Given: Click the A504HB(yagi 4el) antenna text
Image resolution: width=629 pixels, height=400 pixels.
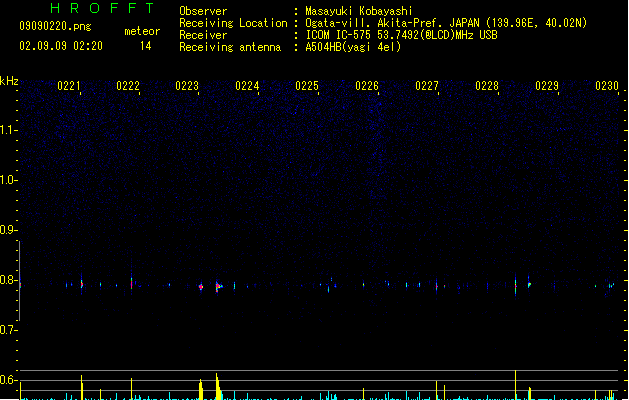Looking at the screenshot, I should pos(353,47).
